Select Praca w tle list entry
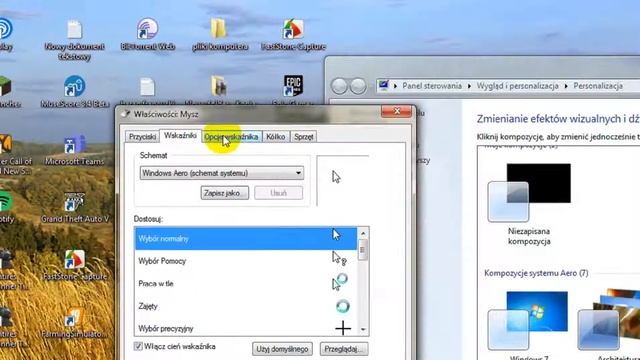Screen dimensions: 640x360 (246, 283)
